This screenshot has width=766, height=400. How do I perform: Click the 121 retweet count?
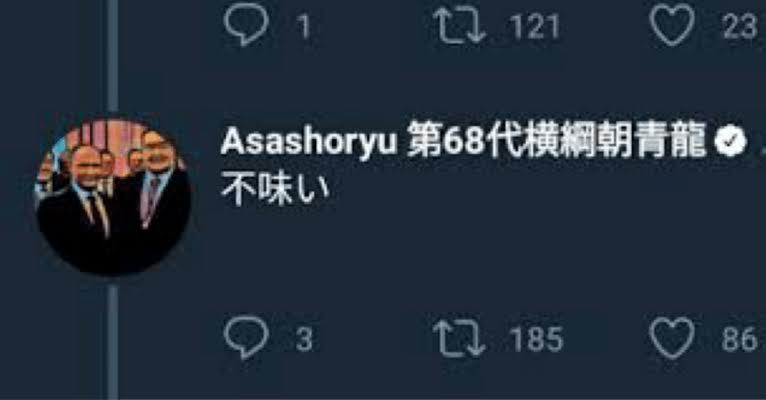[x=535, y=26]
